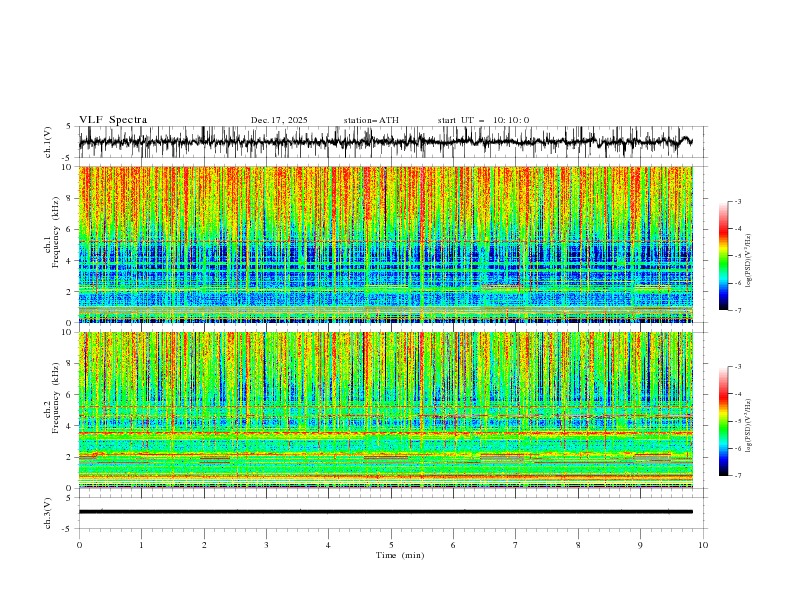The height and width of the screenshot is (612, 792).
Task: Click the upper ch.1 PSD color bar
Action: pos(723,256)
